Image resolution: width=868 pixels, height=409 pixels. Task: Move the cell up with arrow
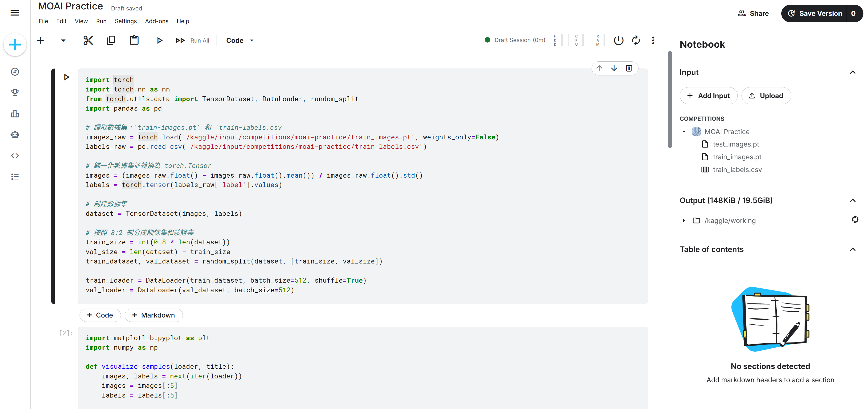599,68
